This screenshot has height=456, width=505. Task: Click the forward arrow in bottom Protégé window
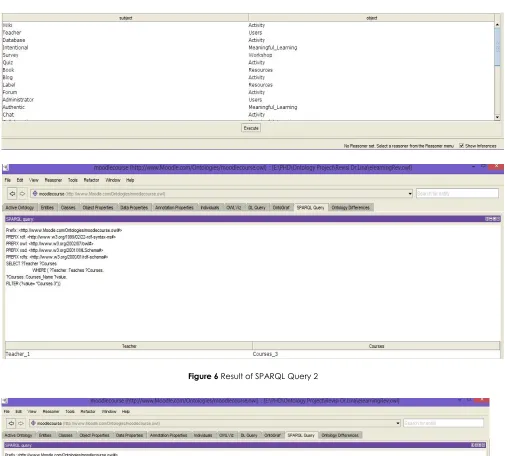21,423
